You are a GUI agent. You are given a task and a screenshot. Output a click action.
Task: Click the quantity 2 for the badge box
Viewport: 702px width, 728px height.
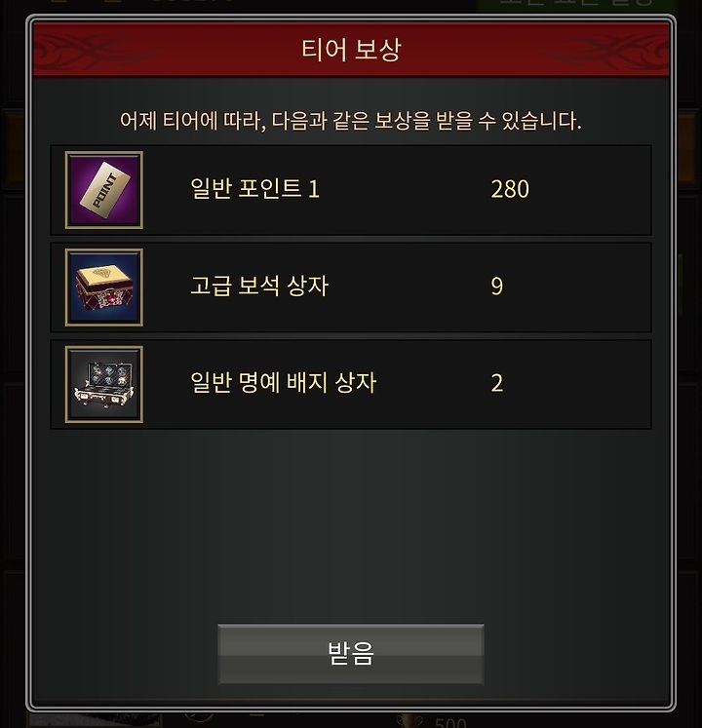click(x=496, y=384)
